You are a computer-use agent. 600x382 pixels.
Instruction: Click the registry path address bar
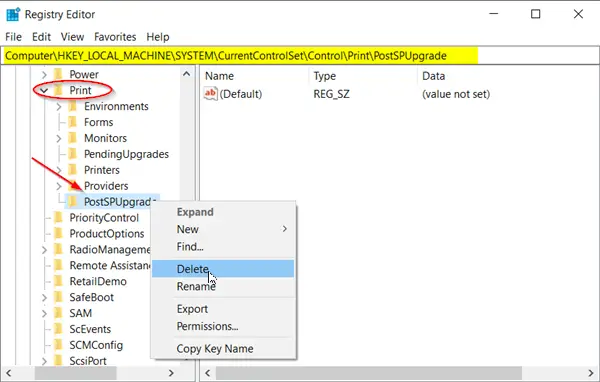300,56
